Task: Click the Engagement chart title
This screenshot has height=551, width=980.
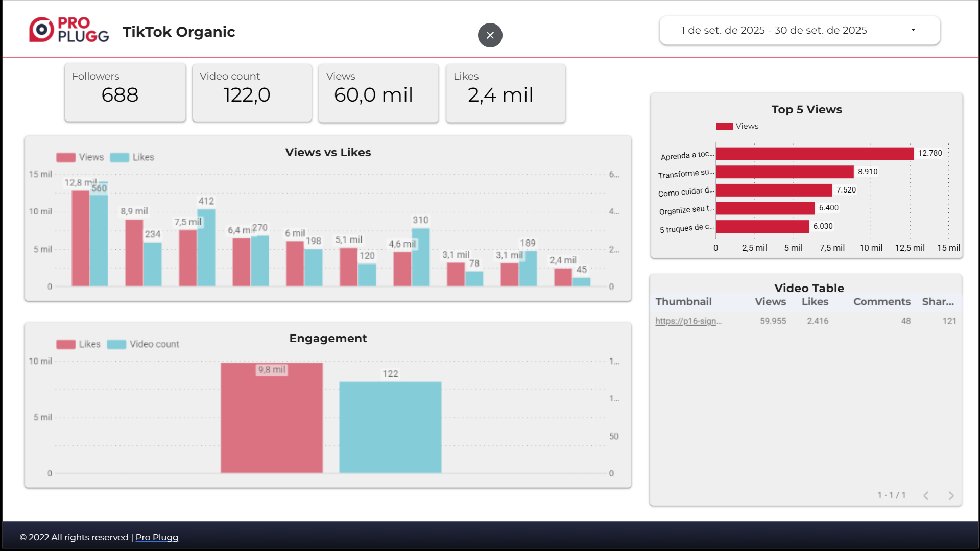Action: 328,338
